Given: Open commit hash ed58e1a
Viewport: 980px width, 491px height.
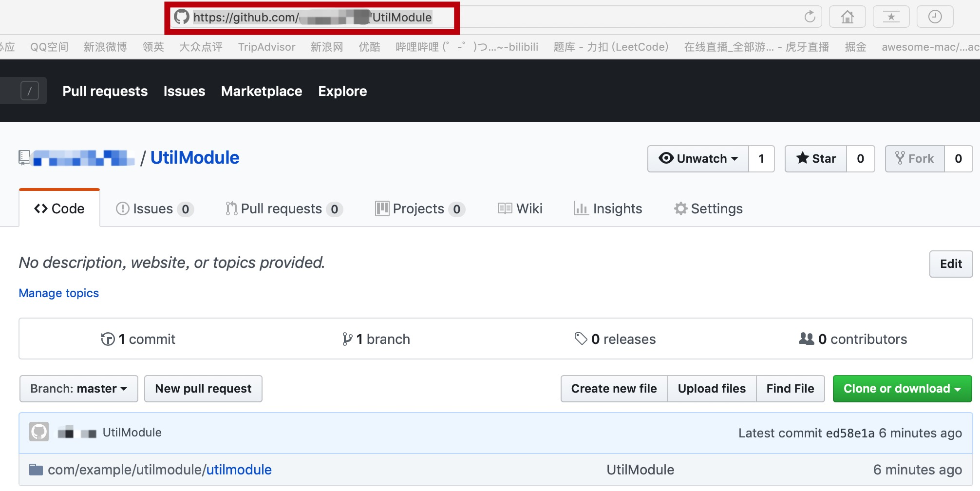Looking at the screenshot, I should coord(850,433).
